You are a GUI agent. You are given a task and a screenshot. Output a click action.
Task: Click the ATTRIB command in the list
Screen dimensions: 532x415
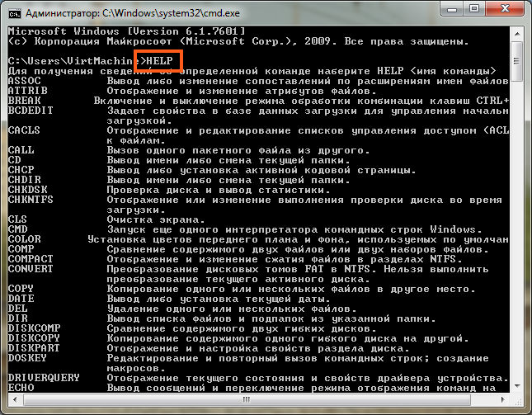coord(26,90)
